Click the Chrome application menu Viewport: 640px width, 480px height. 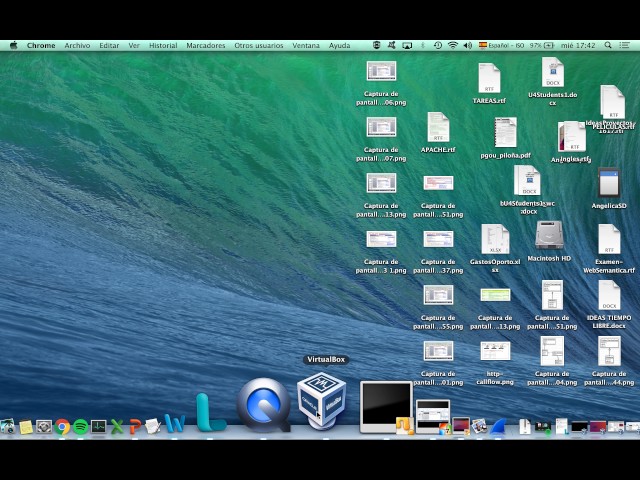point(41,45)
